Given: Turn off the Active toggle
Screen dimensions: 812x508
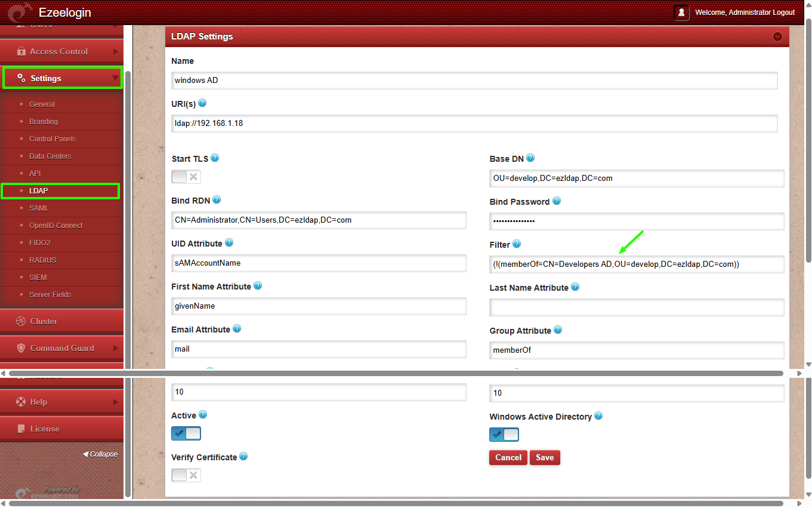Looking at the screenshot, I should click(186, 433).
